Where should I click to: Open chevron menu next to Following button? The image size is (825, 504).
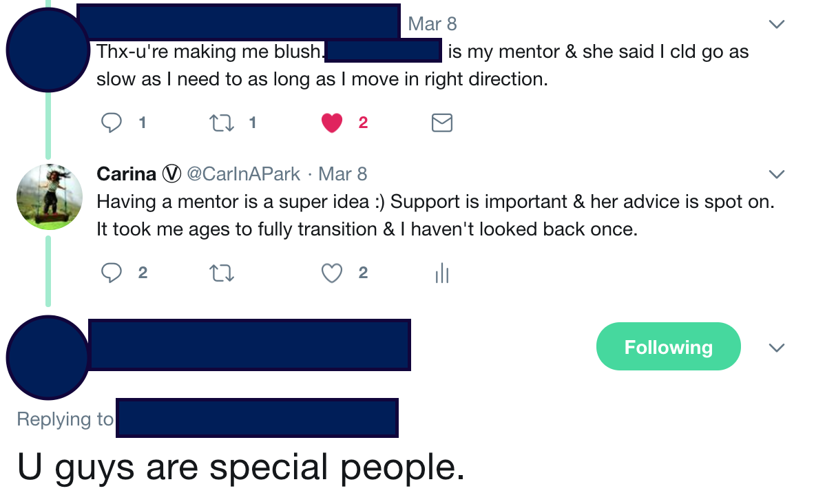(x=776, y=348)
